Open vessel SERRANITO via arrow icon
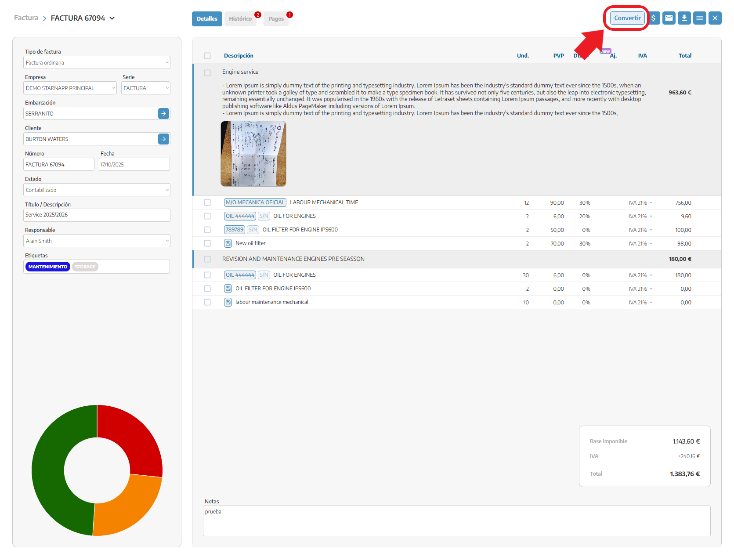Screen dimensions: 734x560 [163, 113]
